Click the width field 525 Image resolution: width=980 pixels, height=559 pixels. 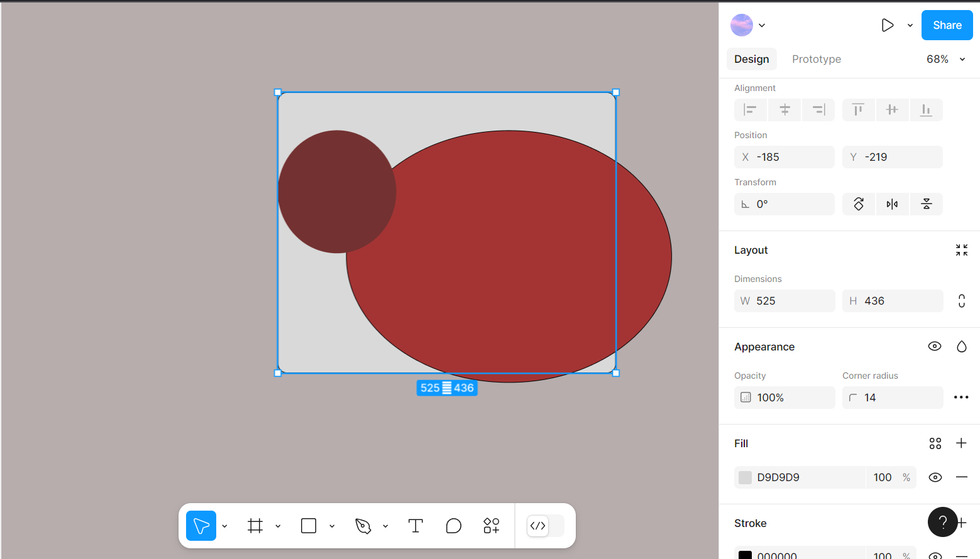click(785, 301)
